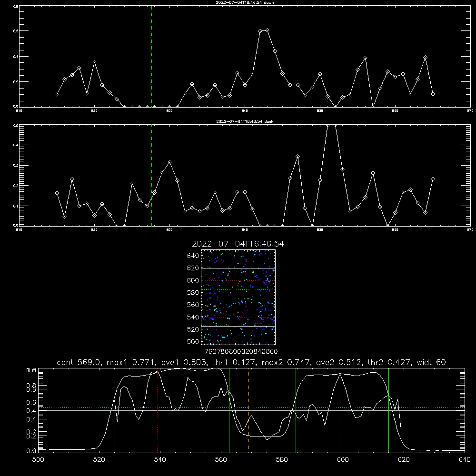Viewport: 476px width, 476px height.
Task: Click the "0.0" label on bottom plot y-axis
Action: 31,451
